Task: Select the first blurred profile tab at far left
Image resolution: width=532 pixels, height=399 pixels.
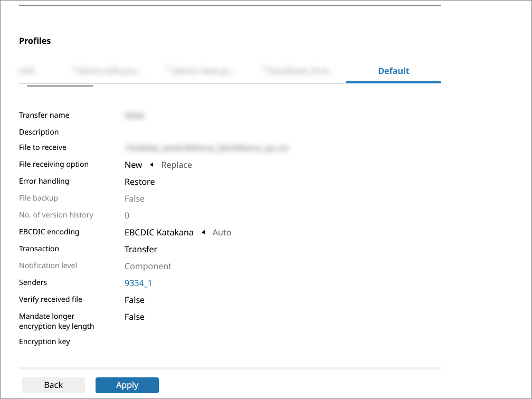Action: click(27, 71)
